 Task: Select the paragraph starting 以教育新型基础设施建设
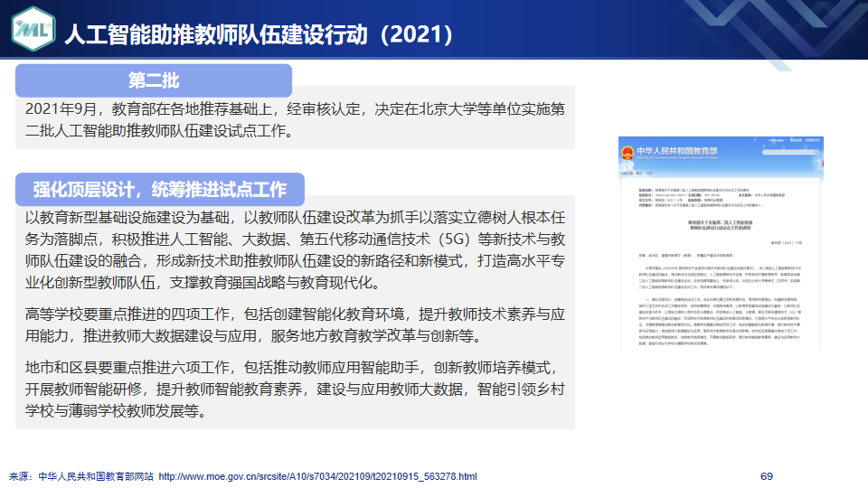(x=296, y=250)
